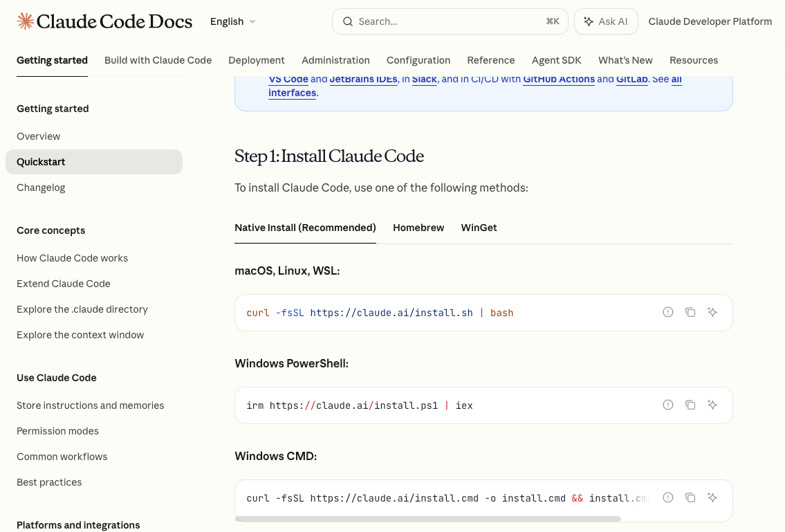This screenshot has width=785, height=532.
Task: Open the Ask AI assistant button
Action: (606, 21)
